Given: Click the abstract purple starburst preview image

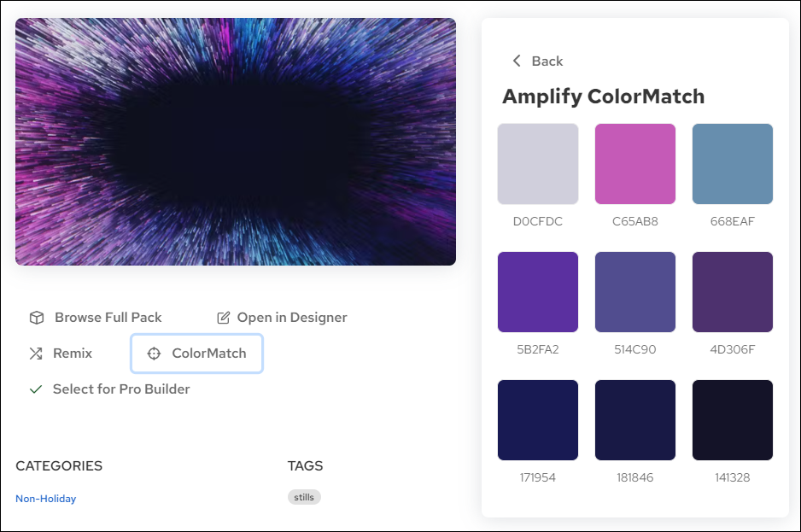Looking at the screenshot, I should tap(236, 142).
